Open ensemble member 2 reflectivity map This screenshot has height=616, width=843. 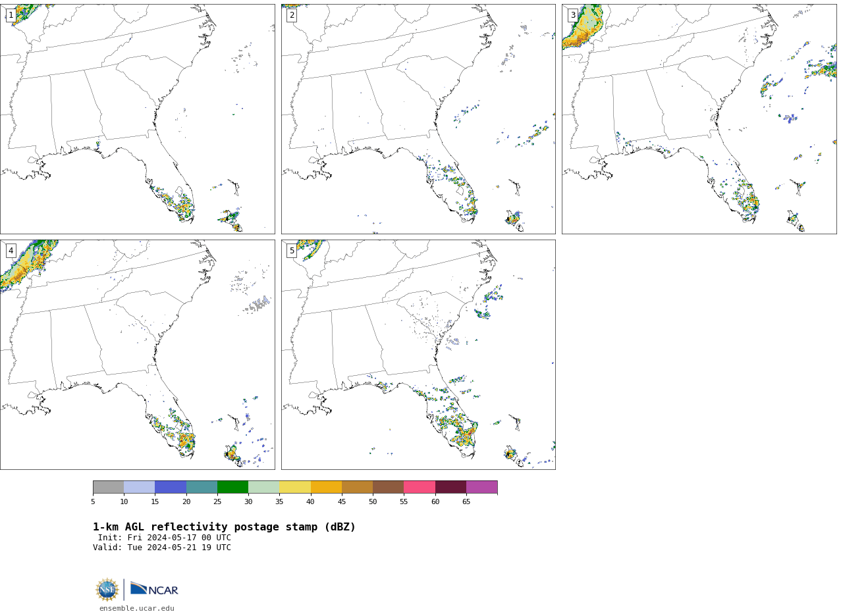418,119
